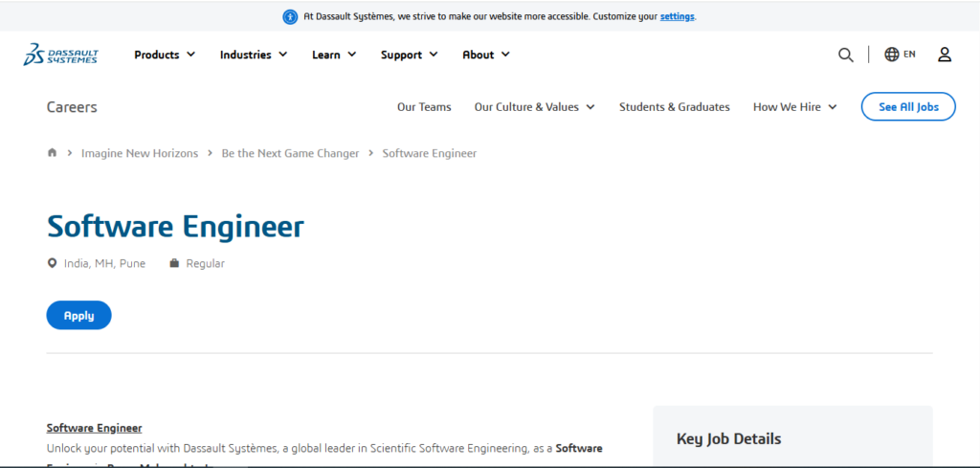Click the large Software Engineer heading
980x468 pixels.
(176, 226)
